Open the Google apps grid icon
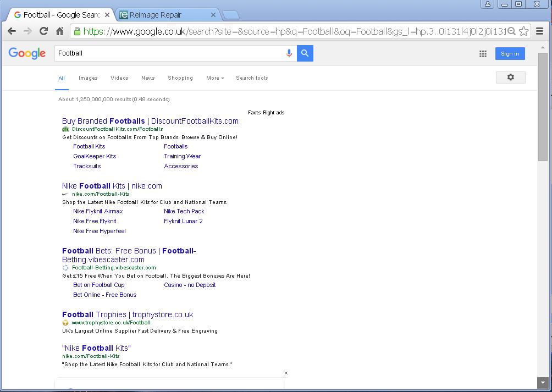 click(483, 53)
